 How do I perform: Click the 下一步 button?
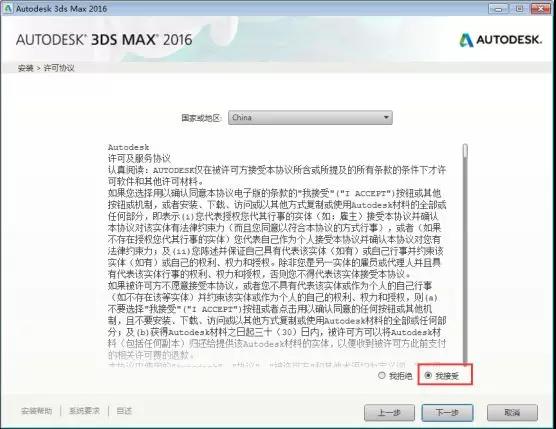coord(447,413)
